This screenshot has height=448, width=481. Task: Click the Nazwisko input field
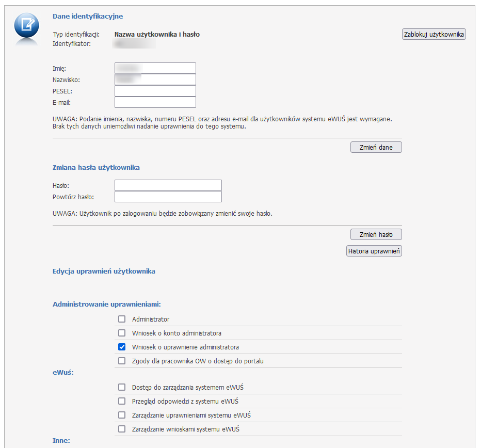pyautogui.click(x=155, y=79)
